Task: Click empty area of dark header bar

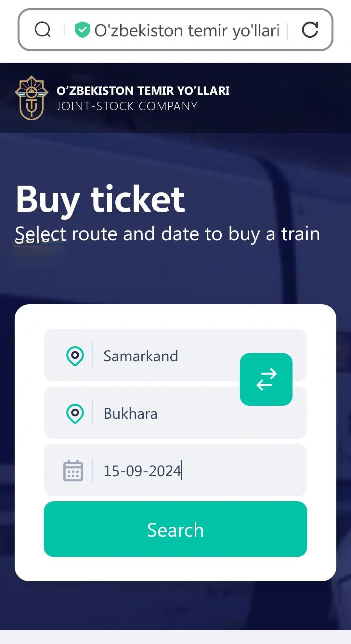Action: click(292, 98)
